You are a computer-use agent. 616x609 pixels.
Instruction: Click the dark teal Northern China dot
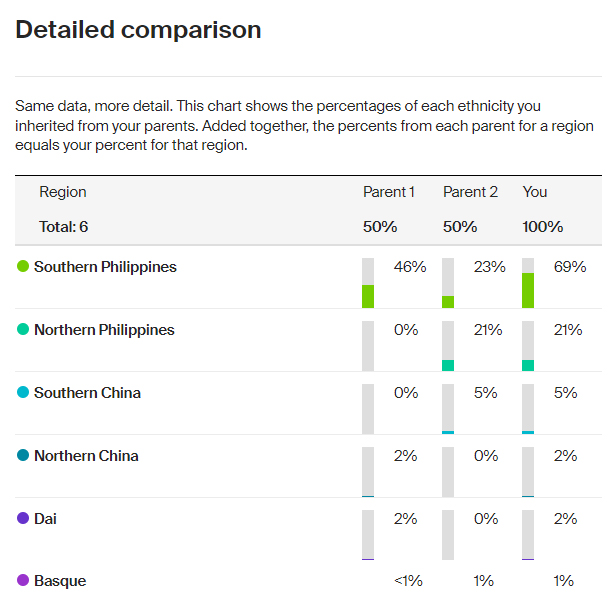[23, 455]
